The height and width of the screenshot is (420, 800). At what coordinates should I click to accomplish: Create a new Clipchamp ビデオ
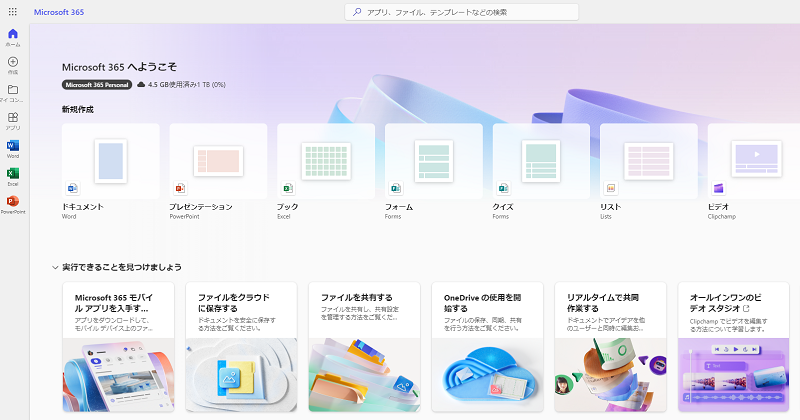point(754,161)
